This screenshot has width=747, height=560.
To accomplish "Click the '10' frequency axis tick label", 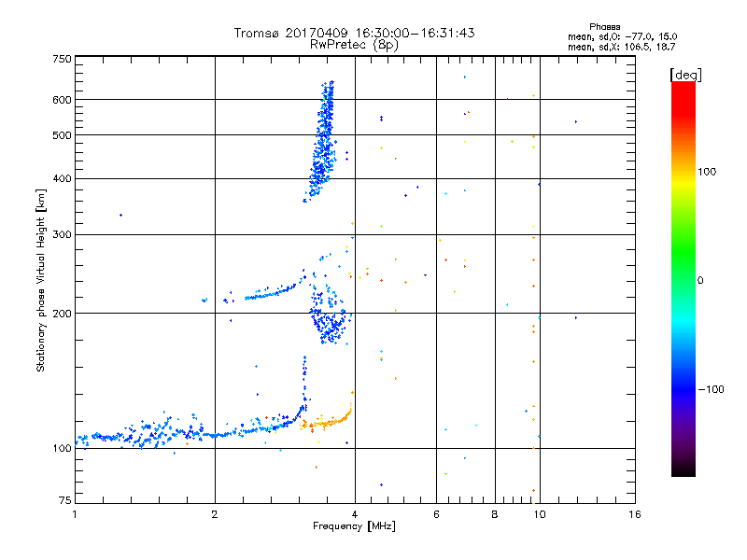I will pos(540,514).
